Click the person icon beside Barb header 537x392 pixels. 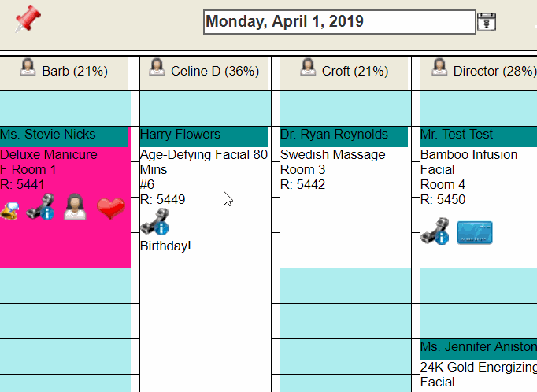[28, 67]
